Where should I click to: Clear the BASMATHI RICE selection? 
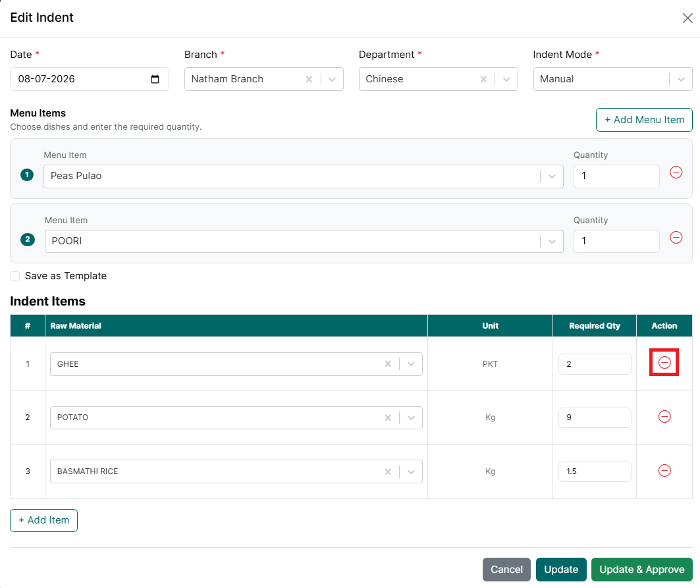[388, 471]
